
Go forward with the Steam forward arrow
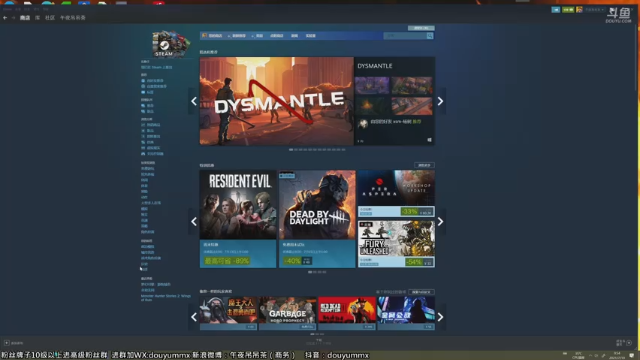pos(13,18)
